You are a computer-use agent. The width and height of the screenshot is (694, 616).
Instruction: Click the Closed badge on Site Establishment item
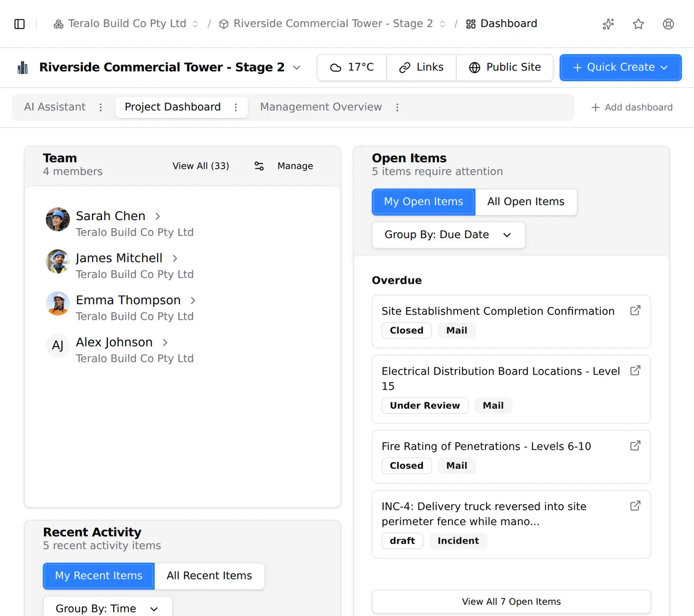coord(407,330)
